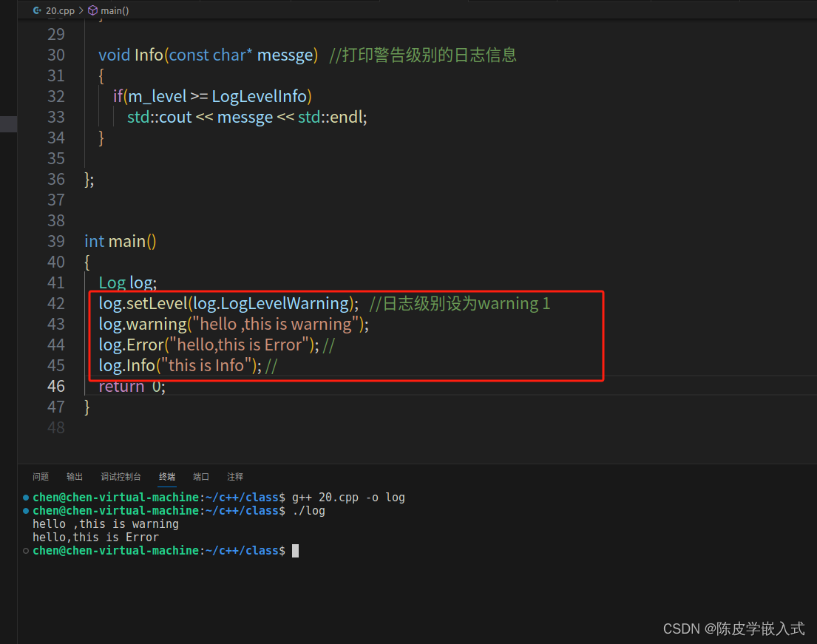Viewport: 817px width, 644px height.
Task: Open the 输出 panel tab
Action: click(x=74, y=477)
